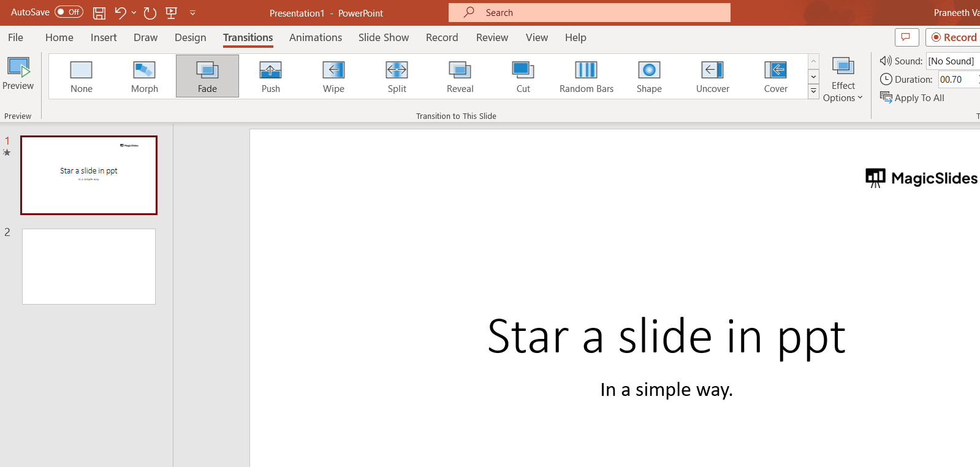Start presentation from beginning icon
980x467 pixels.
(172, 13)
